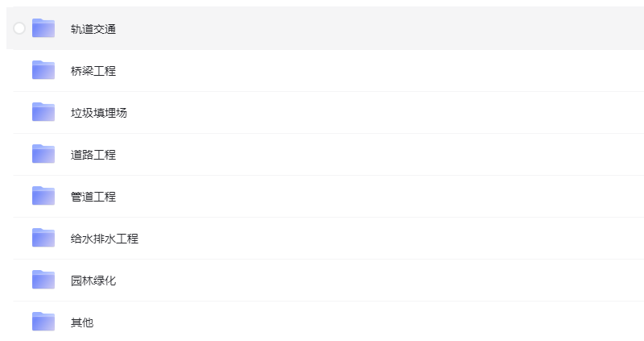The height and width of the screenshot is (341, 644).
Task: Click the 垃圾填埋场 folder icon
Action: click(x=43, y=112)
